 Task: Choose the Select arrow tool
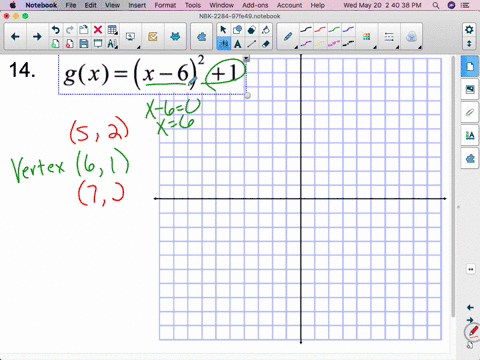point(223,30)
